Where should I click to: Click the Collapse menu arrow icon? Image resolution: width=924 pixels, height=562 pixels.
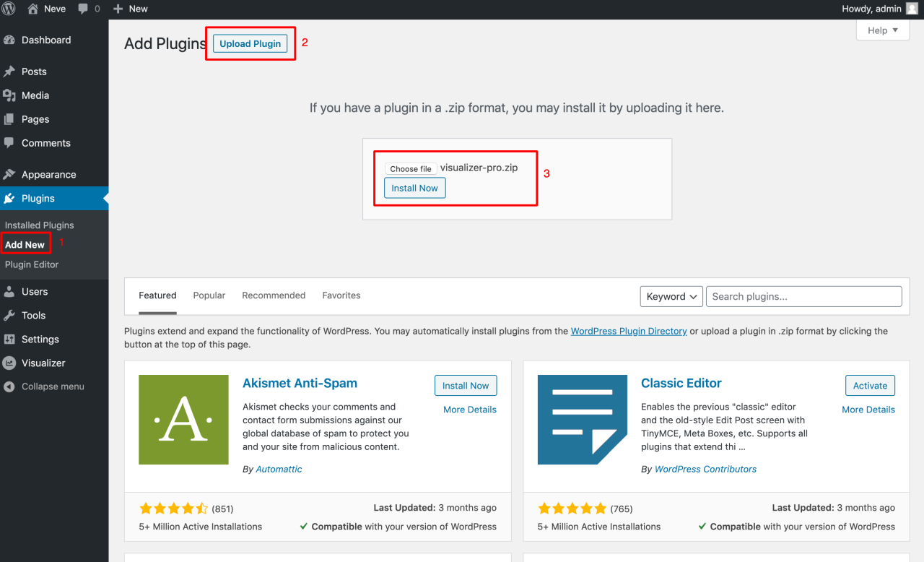point(9,386)
